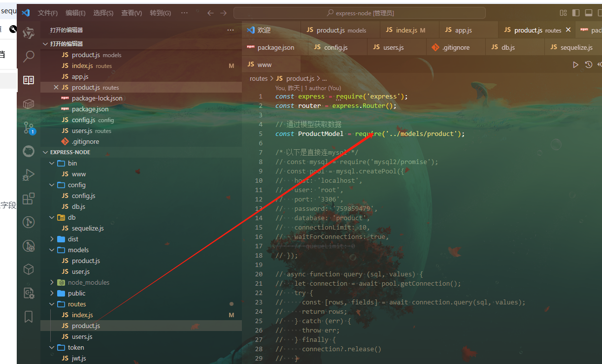Switch to the www tab
The width and height of the screenshot is (602, 364).
coord(271,65)
